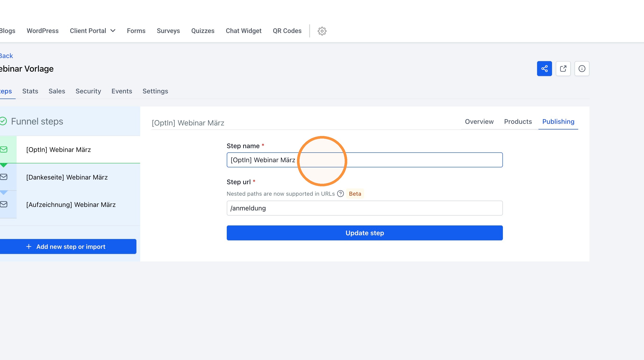Open Chat Widget section
The height and width of the screenshot is (360, 644).
pos(244,31)
